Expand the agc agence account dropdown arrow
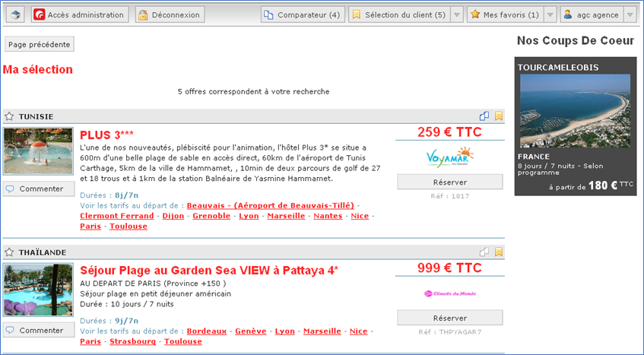The image size is (644, 355). click(630, 14)
